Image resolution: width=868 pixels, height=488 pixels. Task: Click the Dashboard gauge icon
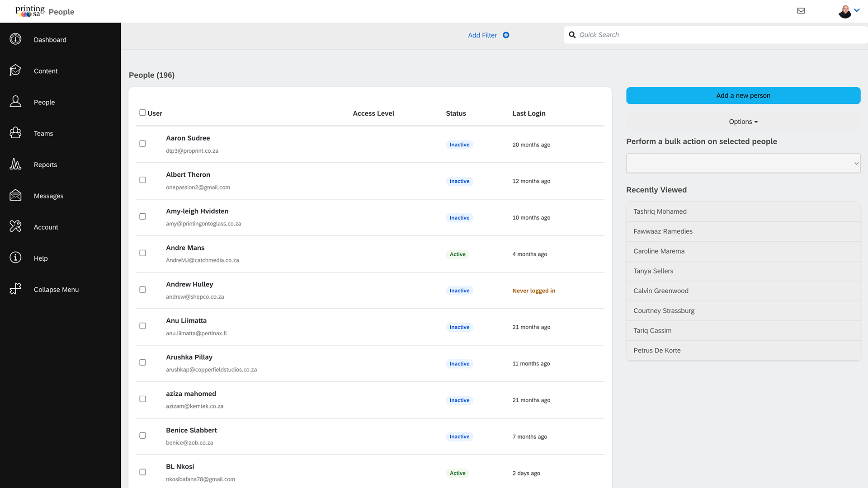click(x=15, y=39)
